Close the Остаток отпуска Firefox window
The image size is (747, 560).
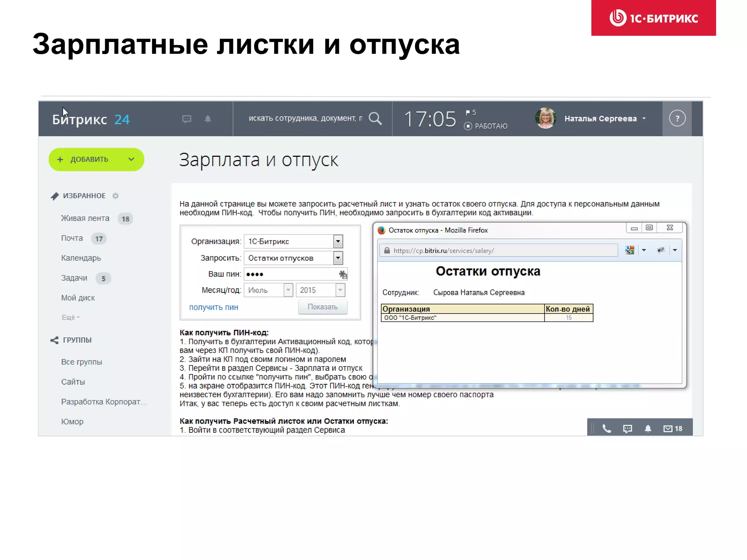pos(670,228)
